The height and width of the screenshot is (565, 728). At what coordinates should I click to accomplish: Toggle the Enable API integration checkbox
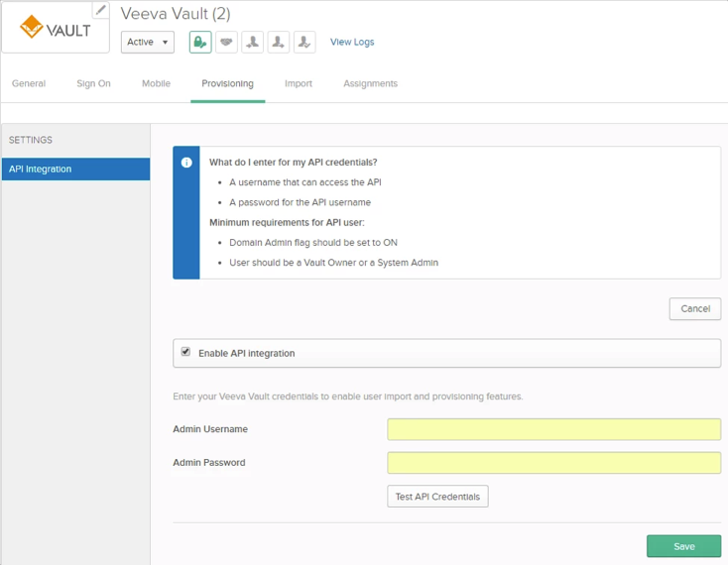(x=185, y=352)
